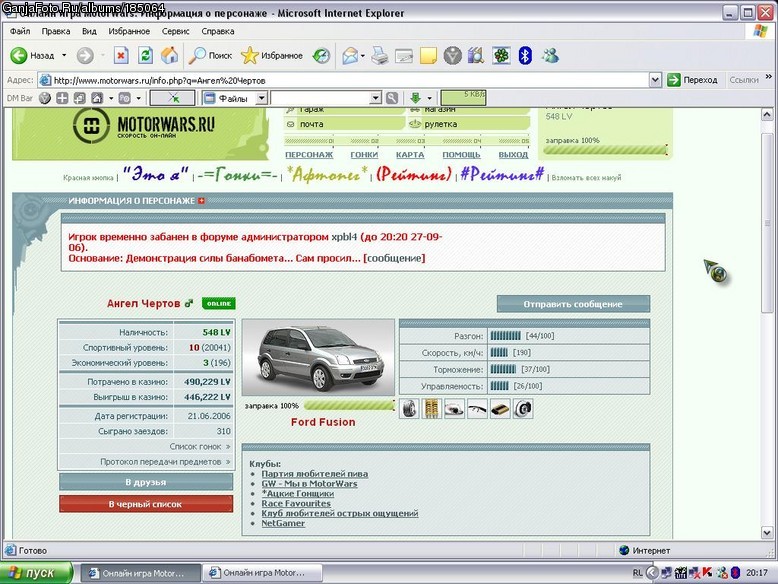This screenshot has width=778, height=584.
Task: Open the Messenger people icon
Action: [x=550, y=56]
